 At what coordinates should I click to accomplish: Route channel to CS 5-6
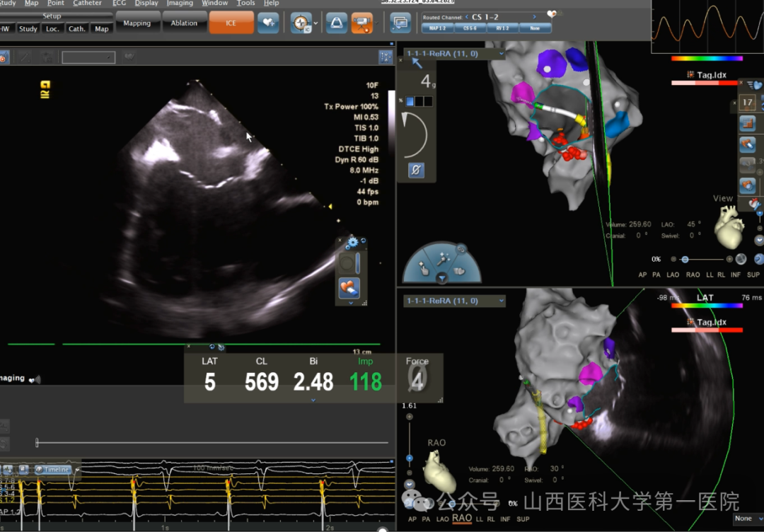point(470,28)
